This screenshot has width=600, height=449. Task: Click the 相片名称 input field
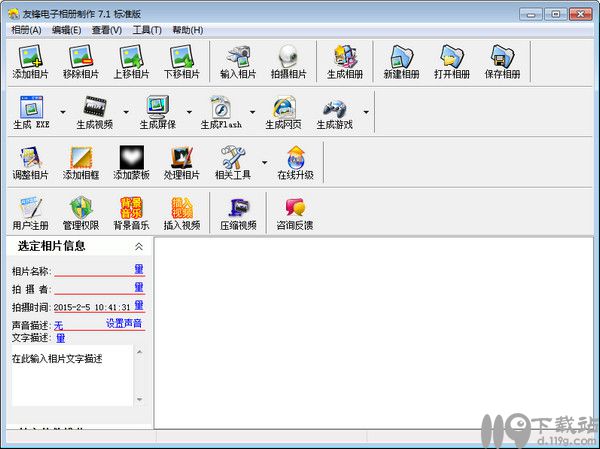pos(94,270)
